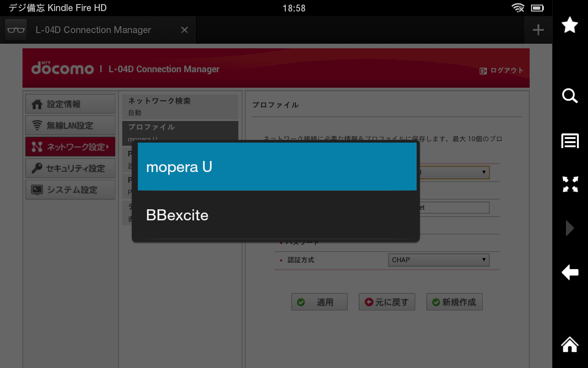Open the profile name dropdown arrow

[484, 172]
